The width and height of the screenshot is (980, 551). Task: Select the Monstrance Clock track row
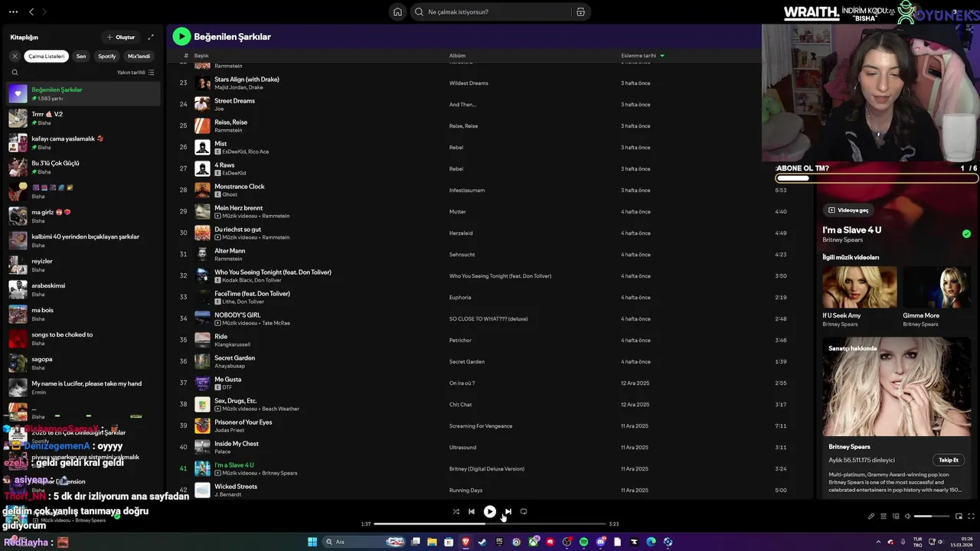tap(489, 190)
